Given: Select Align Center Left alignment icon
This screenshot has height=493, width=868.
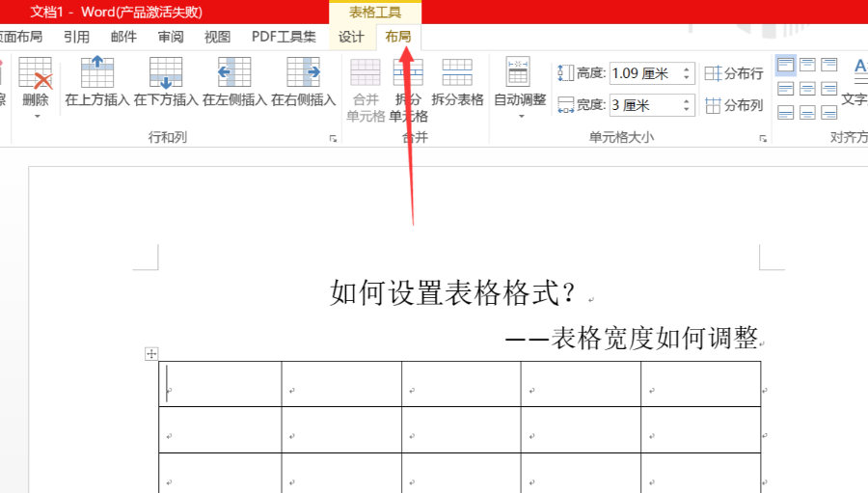Looking at the screenshot, I should pos(785,89).
